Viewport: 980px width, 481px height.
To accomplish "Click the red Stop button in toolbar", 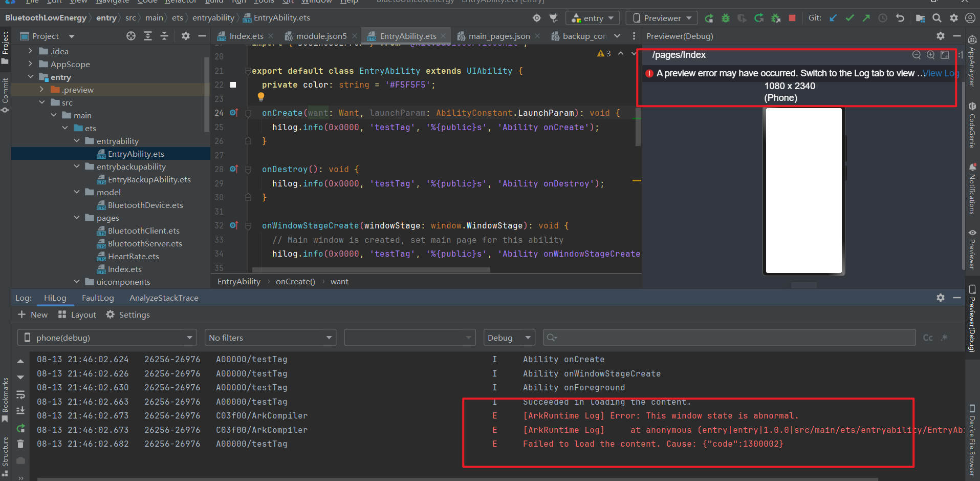I will coord(792,18).
